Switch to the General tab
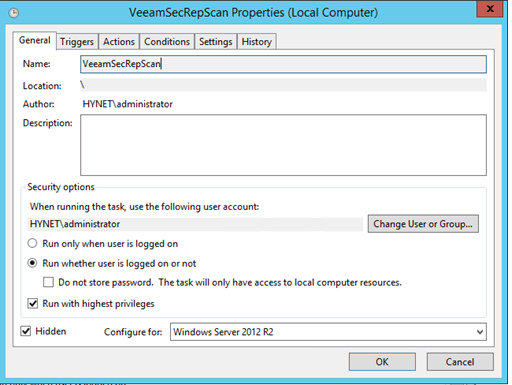 pyautogui.click(x=35, y=41)
